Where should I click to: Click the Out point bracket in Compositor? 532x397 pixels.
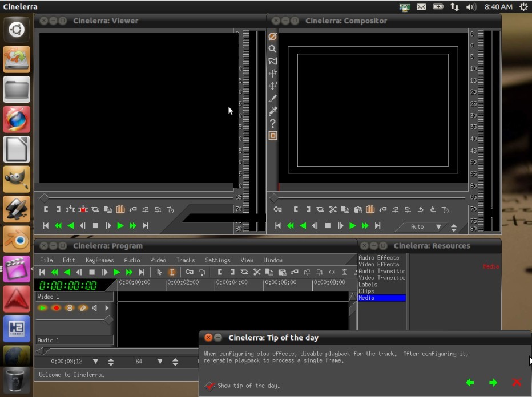(308, 209)
